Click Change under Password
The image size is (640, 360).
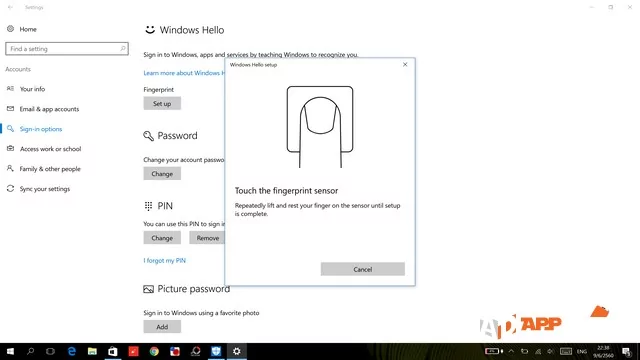(162, 173)
